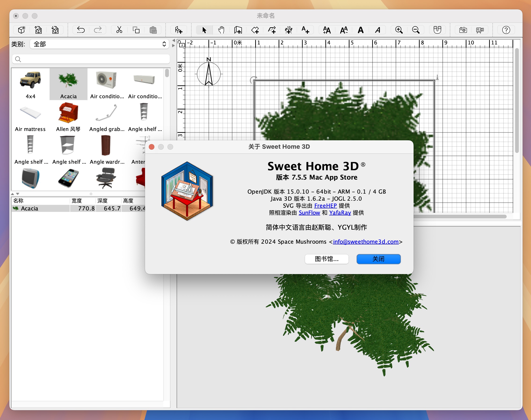Select the lounge chair thumbnail
This screenshot has width=531, height=420.
pyautogui.click(x=106, y=178)
